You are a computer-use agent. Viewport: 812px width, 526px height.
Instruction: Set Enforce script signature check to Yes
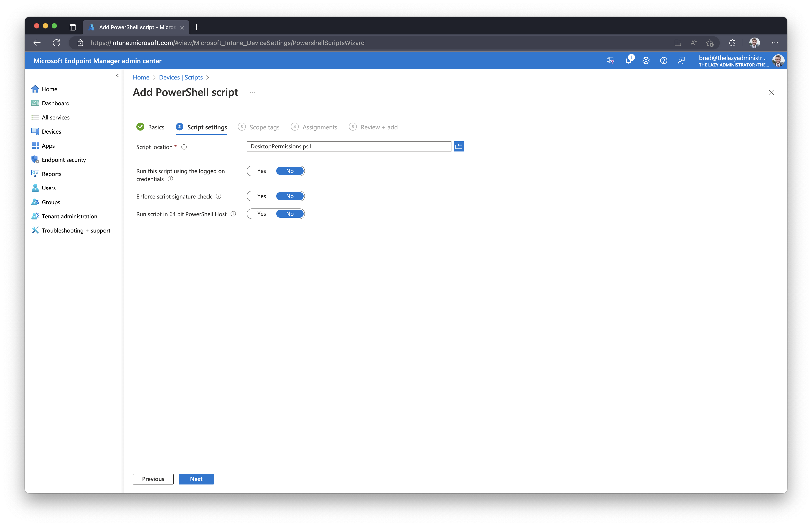coord(262,196)
